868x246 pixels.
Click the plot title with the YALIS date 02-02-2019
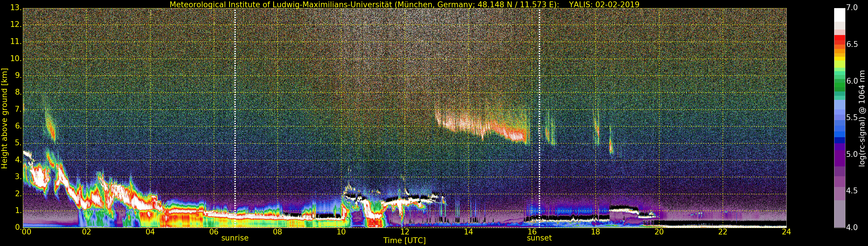coord(404,4)
